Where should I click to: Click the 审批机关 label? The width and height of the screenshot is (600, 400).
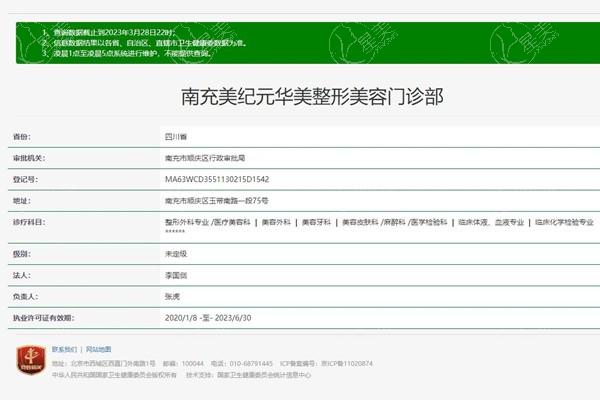[29, 158]
